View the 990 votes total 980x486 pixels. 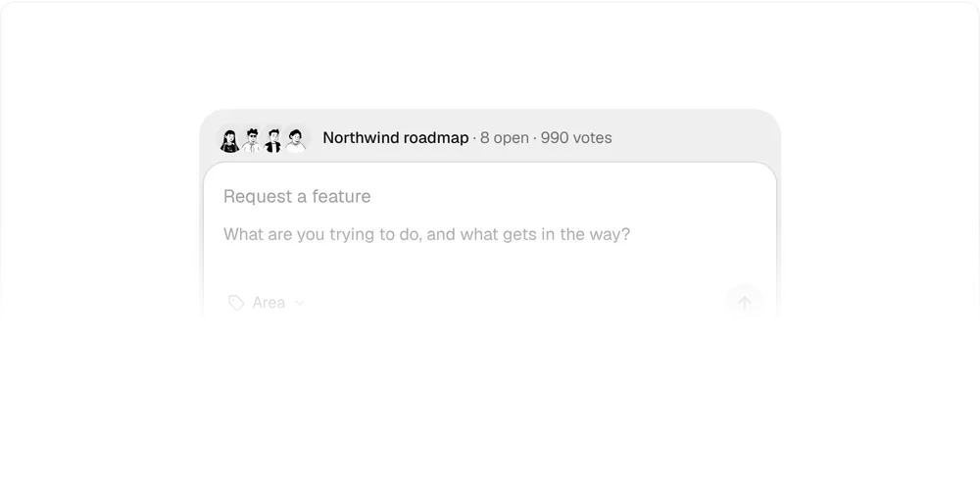click(x=576, y=138)
